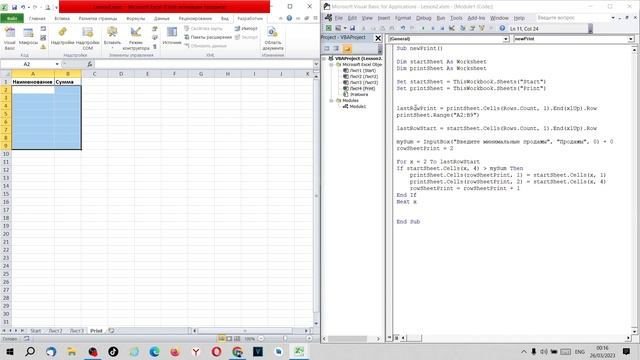Switch to Page Layout view in status bar
The height and width of the screenshot is (360, 640).
pyautogui.click(x=229, y=338)
